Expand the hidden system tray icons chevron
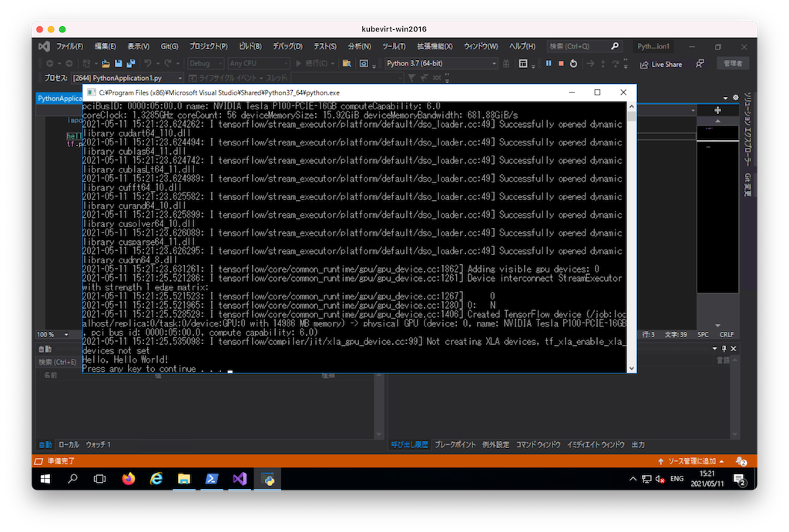This screenshot has height=532, width=789. [x=633, y=479]
